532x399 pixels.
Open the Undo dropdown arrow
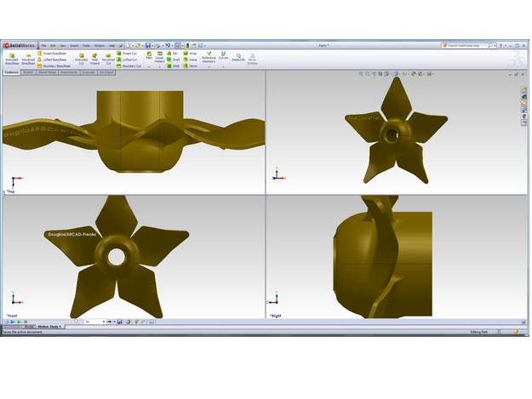coord(172,45)
